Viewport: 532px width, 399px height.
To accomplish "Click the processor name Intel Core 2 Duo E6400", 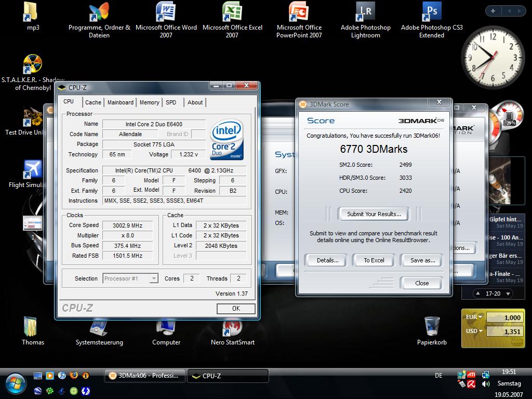I will pyautogui.click(x=154, y=124).
